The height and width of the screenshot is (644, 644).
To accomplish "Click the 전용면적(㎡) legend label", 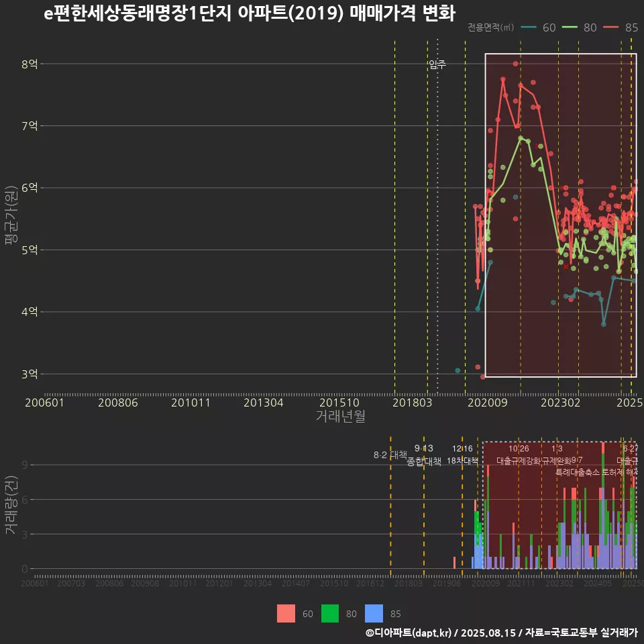I will click(x=491, y=28).
